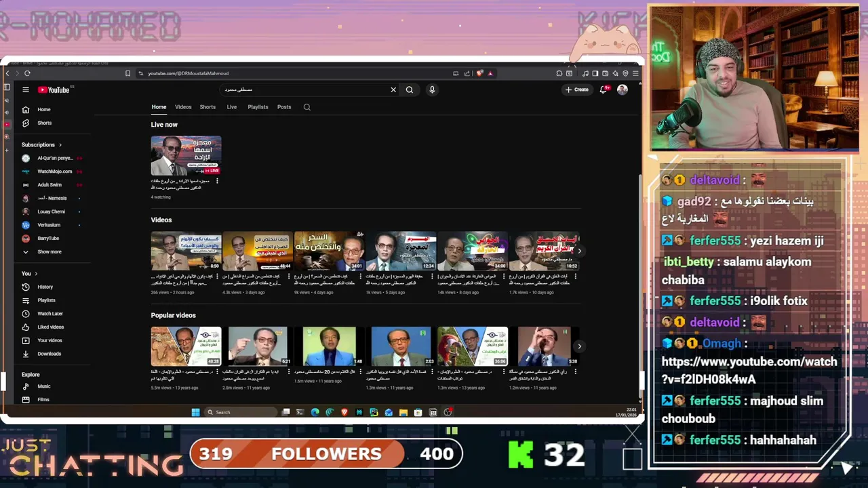Open options for the 8:50 video

click(217, 277)
